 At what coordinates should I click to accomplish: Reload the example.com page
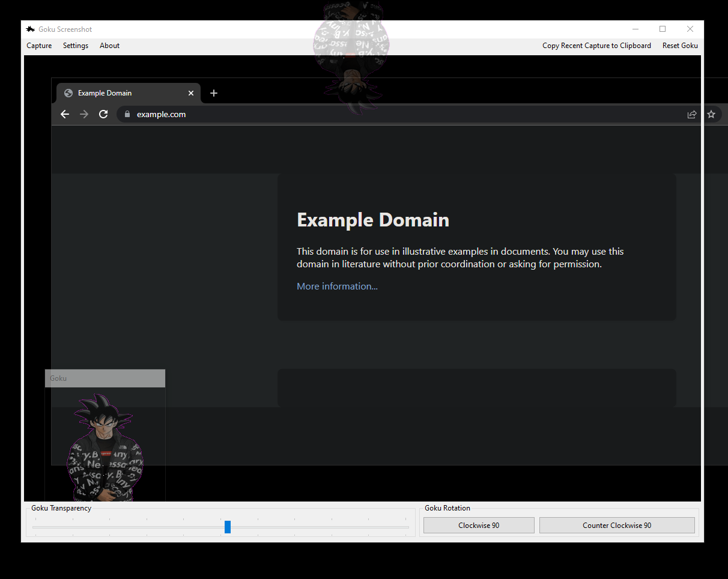tap(103, 114)
